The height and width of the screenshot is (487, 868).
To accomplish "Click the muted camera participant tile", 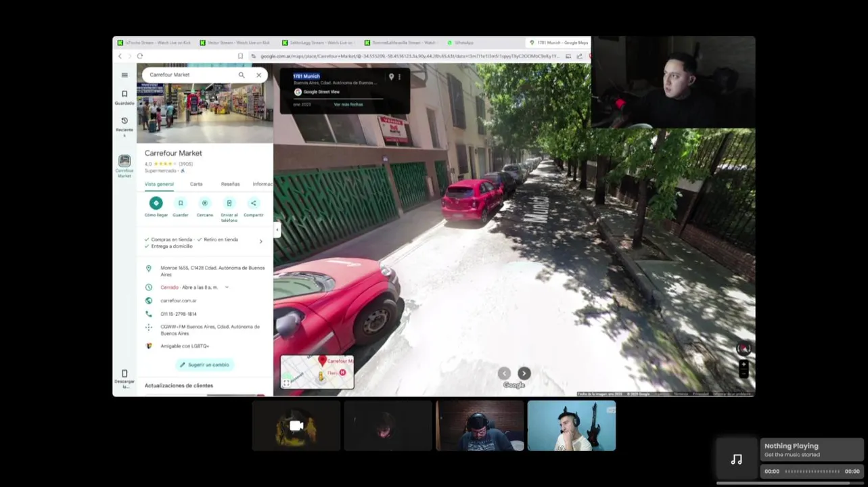I will (296, 425).
